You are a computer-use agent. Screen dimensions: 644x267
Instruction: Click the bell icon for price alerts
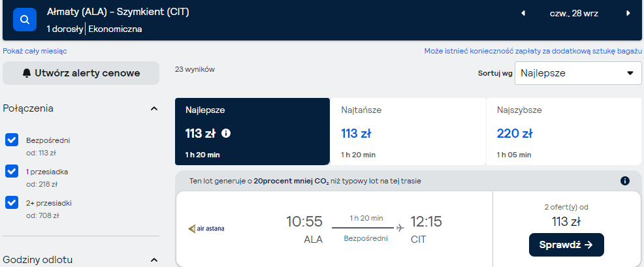click(x=27, y=73)
